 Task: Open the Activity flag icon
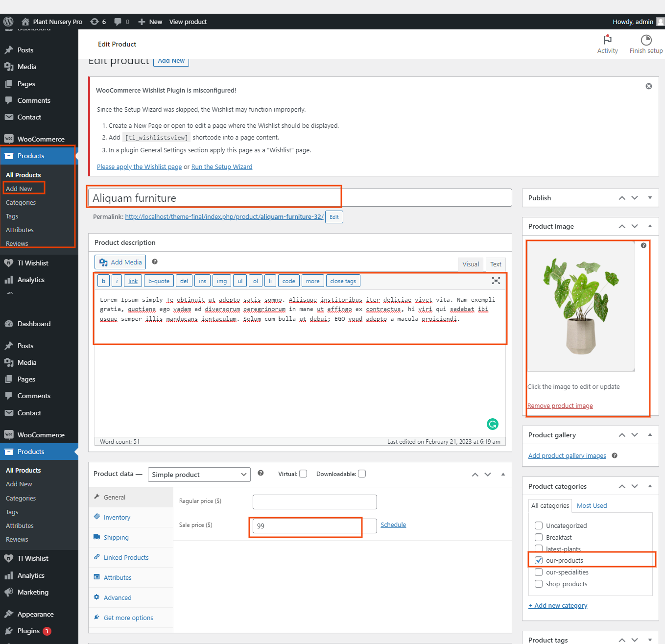607,40
